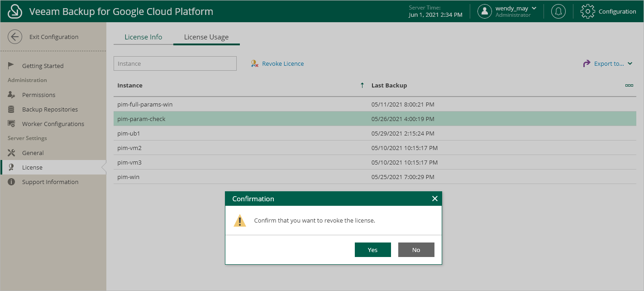644x291 pixels.
Task: Select the pim-full-params-win instance row
Action: [x=375, y=104]
